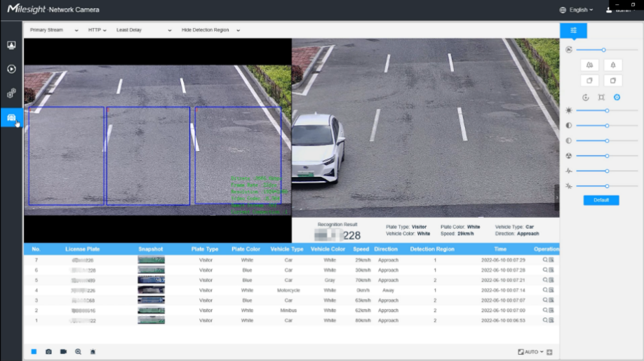Click the highlighted blue circle icon
Viewport: 644px width, 361px height.
pos(617,98)
